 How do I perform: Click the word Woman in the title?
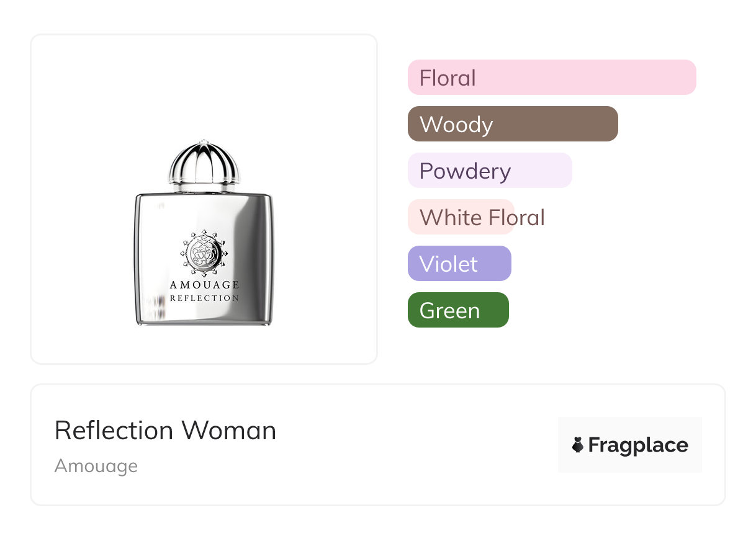229,431
